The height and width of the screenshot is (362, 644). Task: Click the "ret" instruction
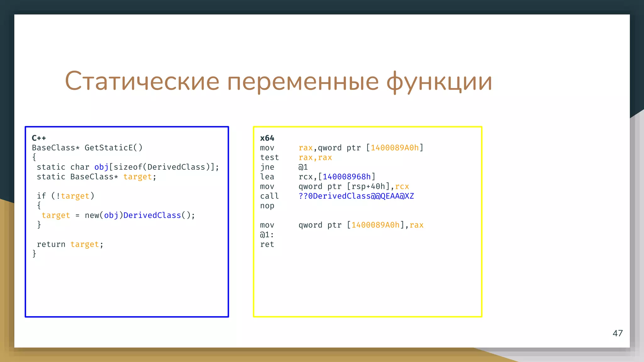click(x=267, y=244)
